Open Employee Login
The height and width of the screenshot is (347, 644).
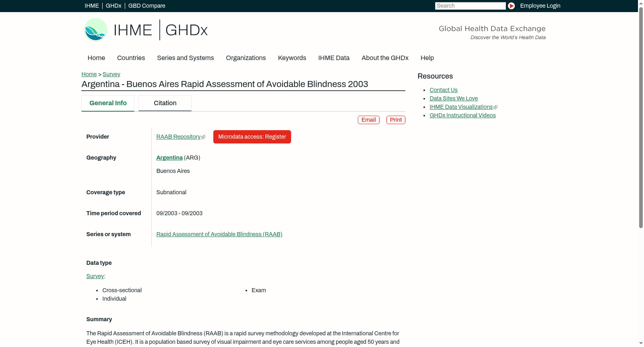pos(540,6)
